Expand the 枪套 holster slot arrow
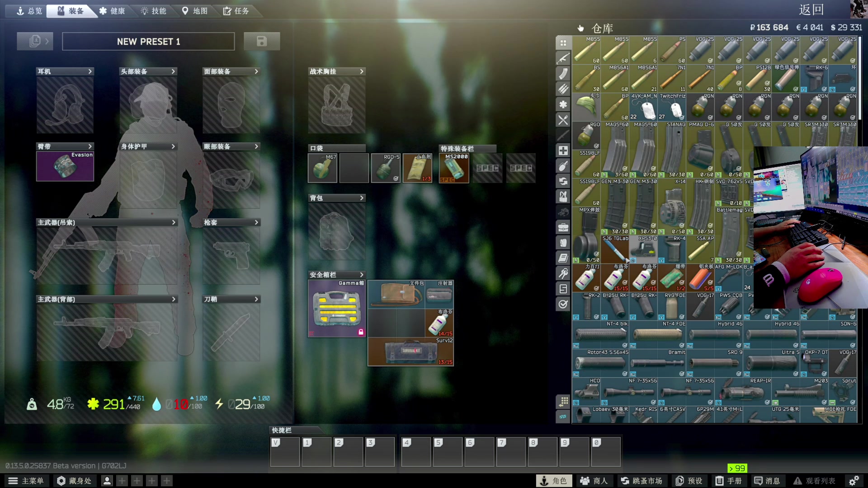Viewport: 868px width, 488px height. (256, 222)
